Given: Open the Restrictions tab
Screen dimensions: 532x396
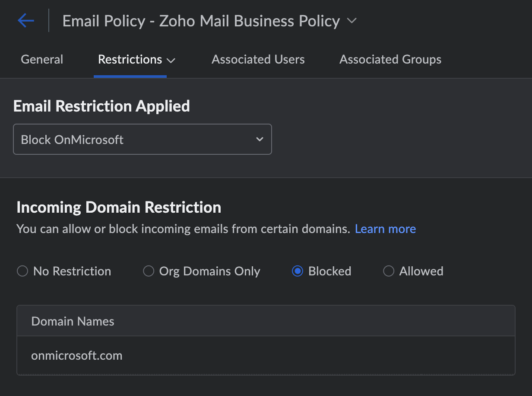Looking at the screenshot, I should coord(130,59).
